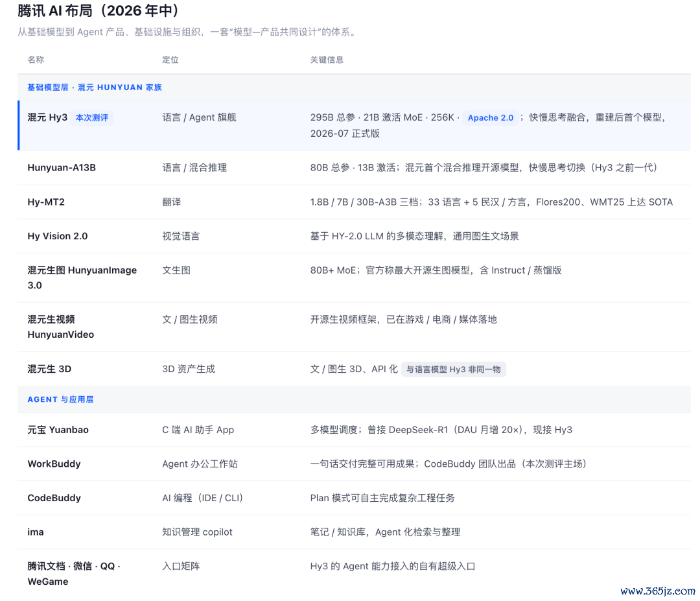Click the 视觉语言 positioning cell
This screenshot has width=700, height=601.
181,236
